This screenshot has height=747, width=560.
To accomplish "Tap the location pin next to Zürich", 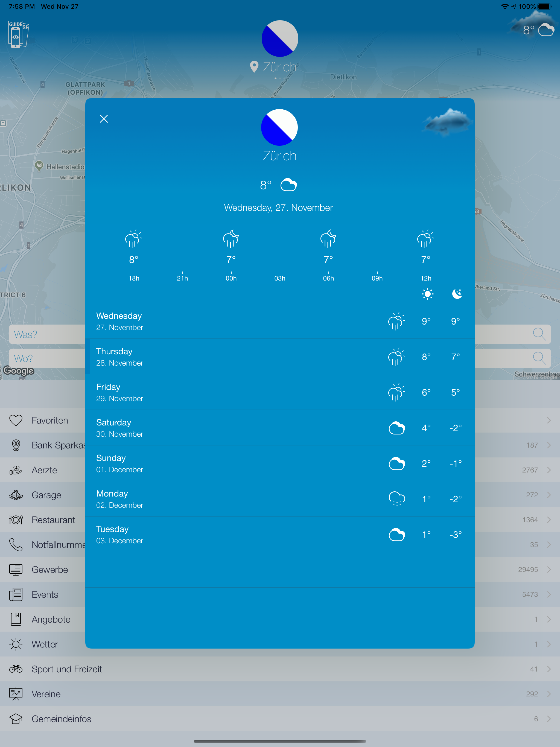I will tap(254, 66).
